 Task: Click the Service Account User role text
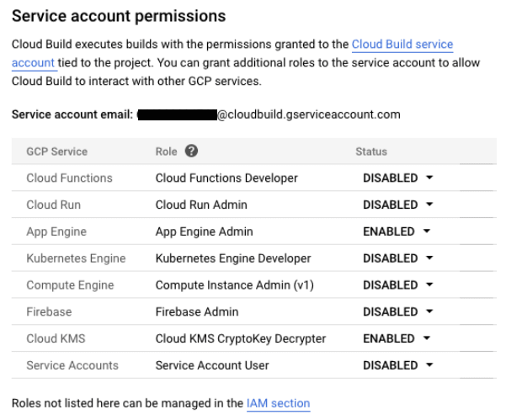point(212,365)
